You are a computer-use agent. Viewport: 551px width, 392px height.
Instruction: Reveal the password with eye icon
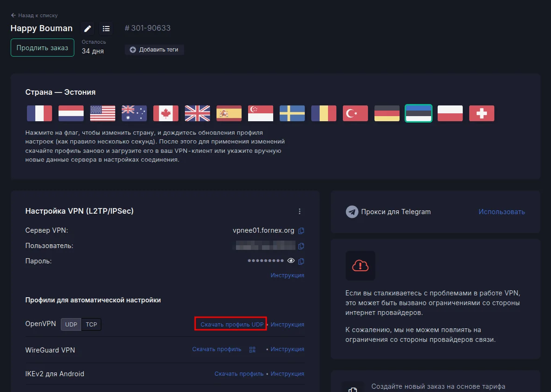(x=291, y=261)
